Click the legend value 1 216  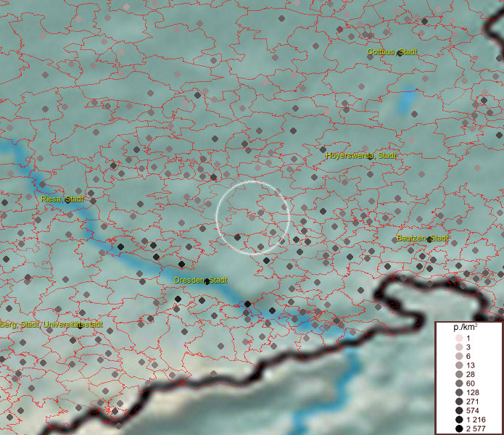point(476,420)
